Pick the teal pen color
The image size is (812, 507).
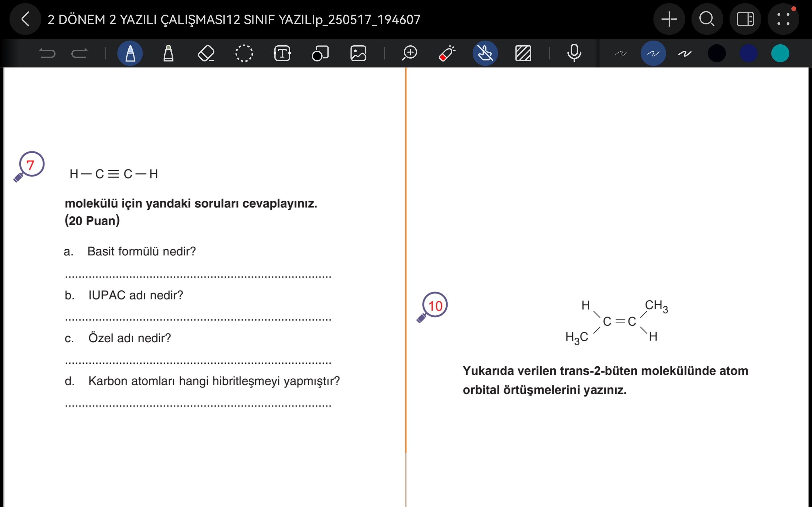tap(780, 53)
